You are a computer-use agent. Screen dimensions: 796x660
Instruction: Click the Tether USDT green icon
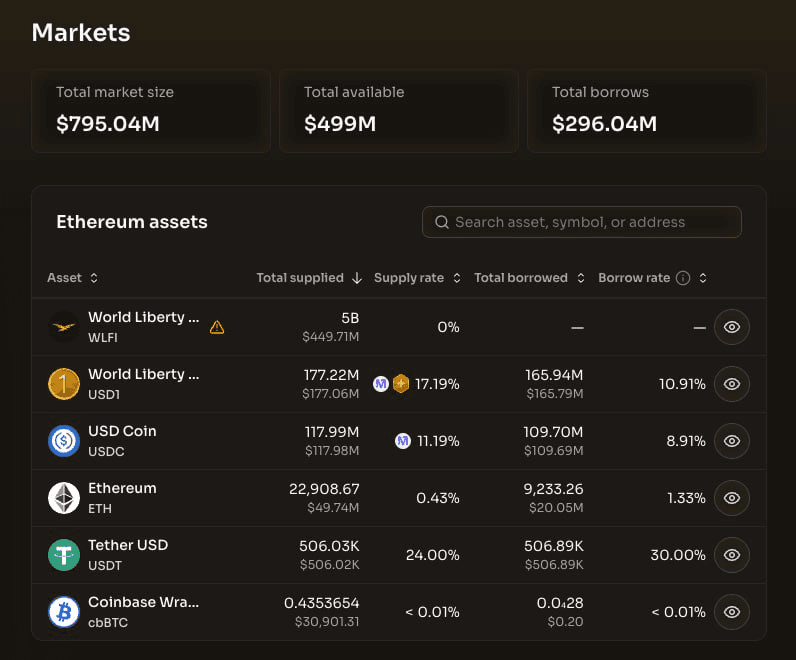point(64,555)
